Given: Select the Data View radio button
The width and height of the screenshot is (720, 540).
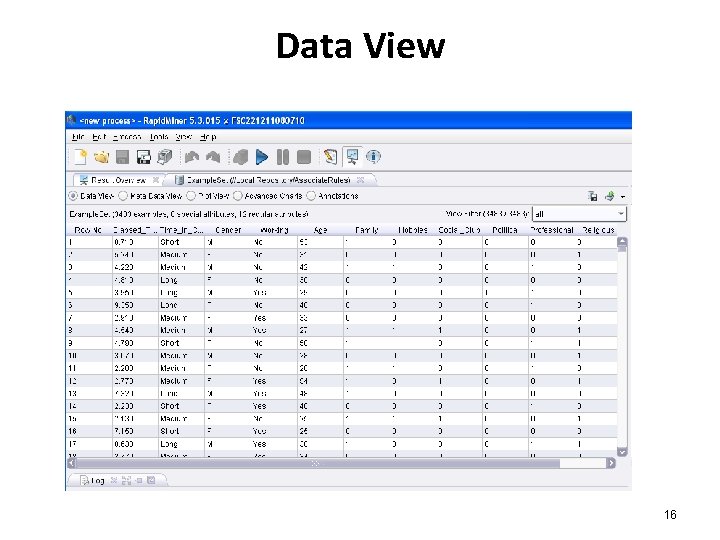Looking at the screenshot, I should coord(73,196).
